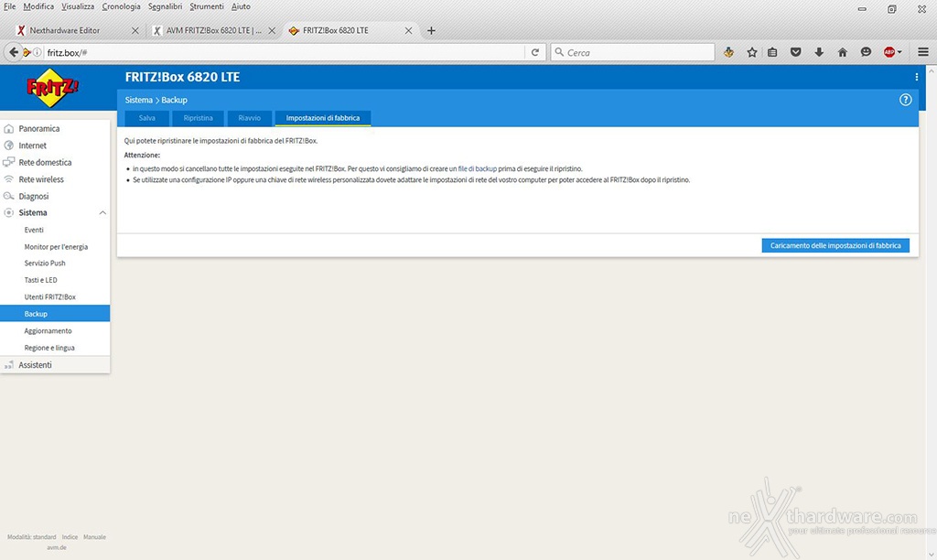Image resolution: width=937 pixels, height=560 pixels.
Task: Bookmark this page with the star icon
Action: point(752,52)
